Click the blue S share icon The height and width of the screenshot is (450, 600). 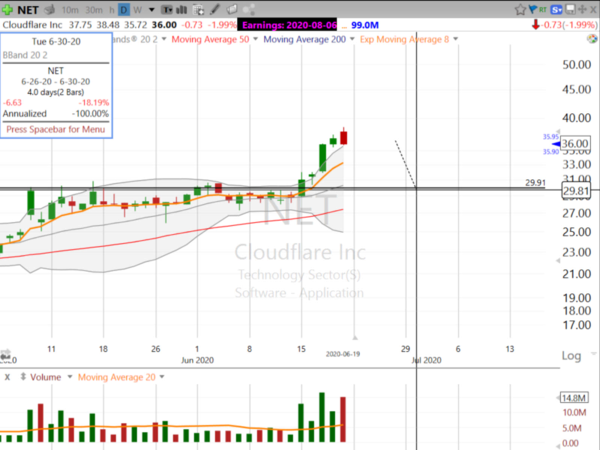coord(555,10)
